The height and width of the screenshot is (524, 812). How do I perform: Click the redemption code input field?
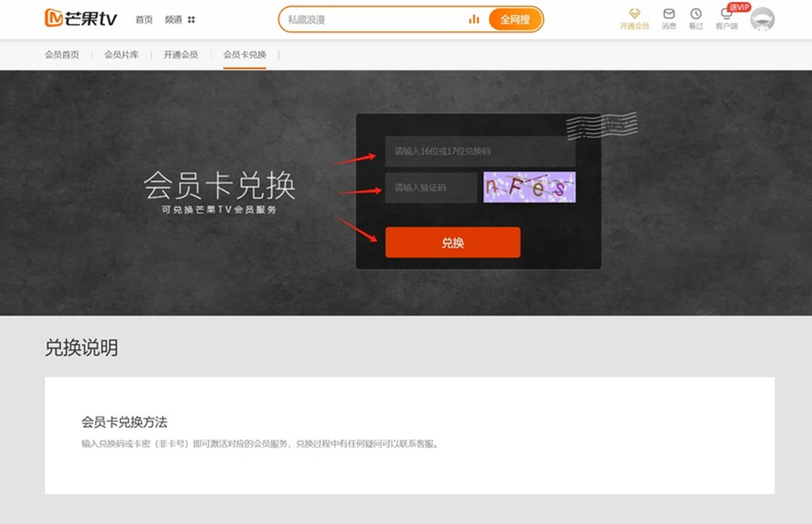coord(479,152)
